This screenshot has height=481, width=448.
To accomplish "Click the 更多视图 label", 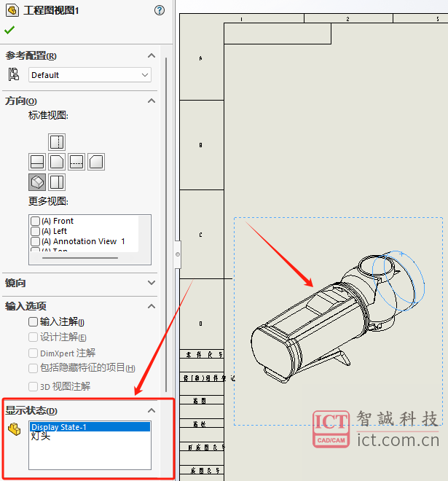I will pos(48,202).
